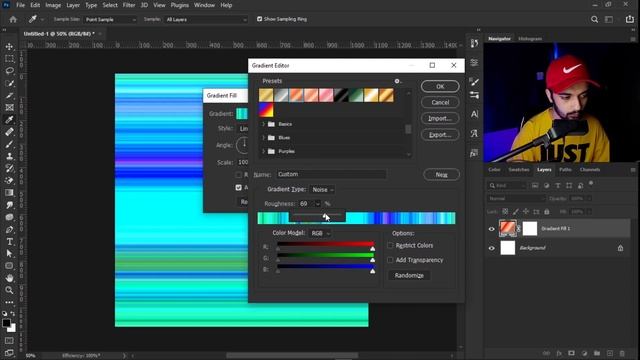Select the Eyedropper tool in the toolbar

9,120
